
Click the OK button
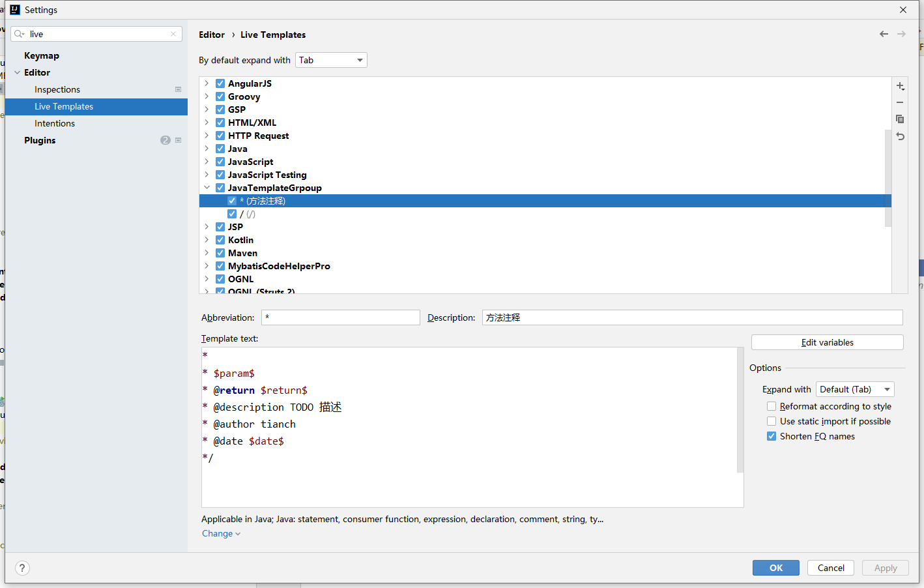click(776, 568)
